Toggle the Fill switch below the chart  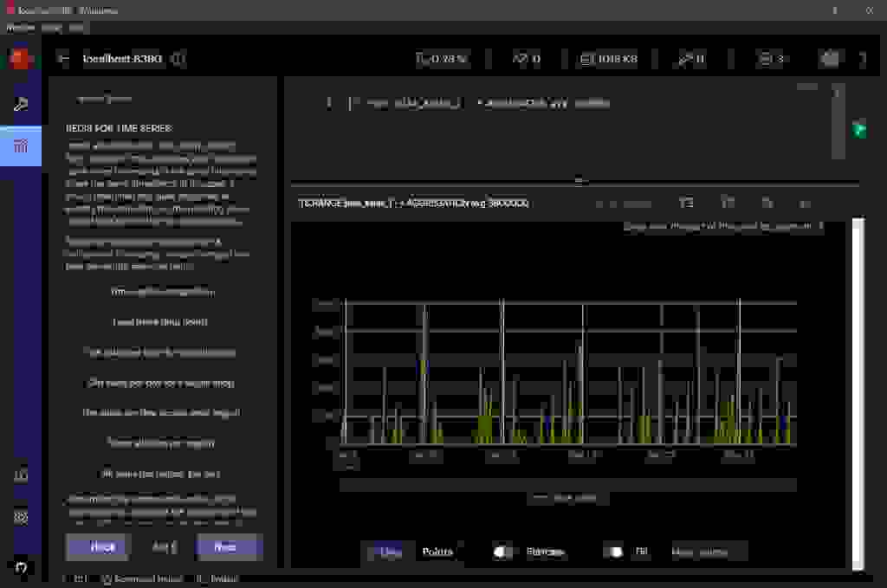[617, 551]
